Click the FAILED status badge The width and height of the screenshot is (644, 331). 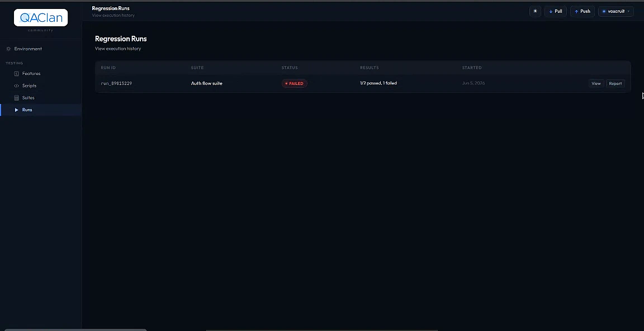coord(295,83)
